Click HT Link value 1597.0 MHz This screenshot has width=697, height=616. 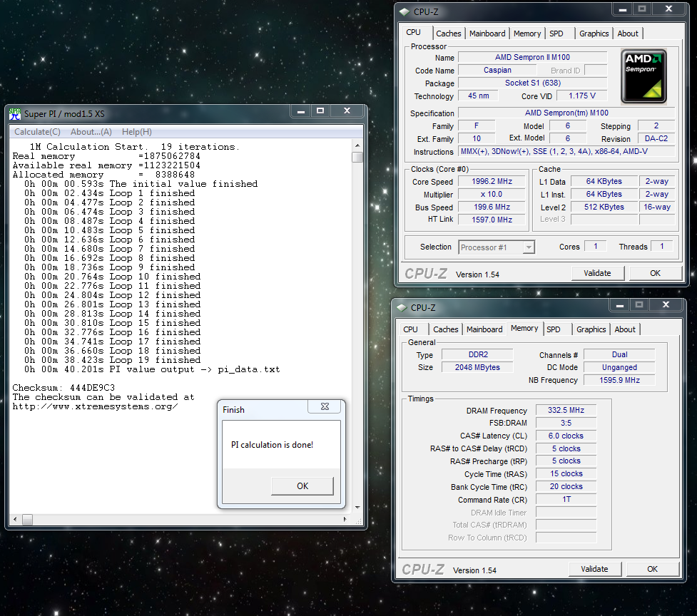(x=492, y=220)
